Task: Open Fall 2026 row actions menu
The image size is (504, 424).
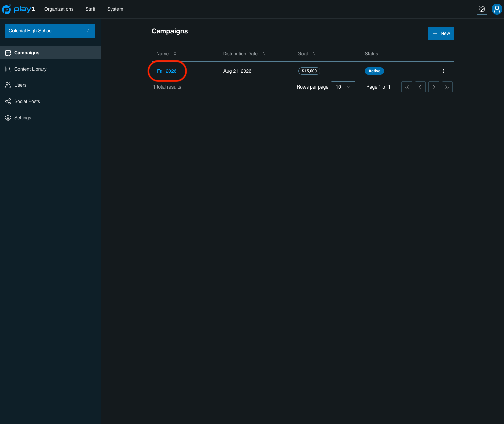Action: click(x=443, y=71)
